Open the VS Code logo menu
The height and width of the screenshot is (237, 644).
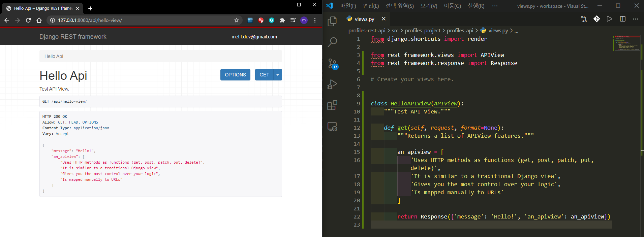pyautogui.click(x=330, y=6)
